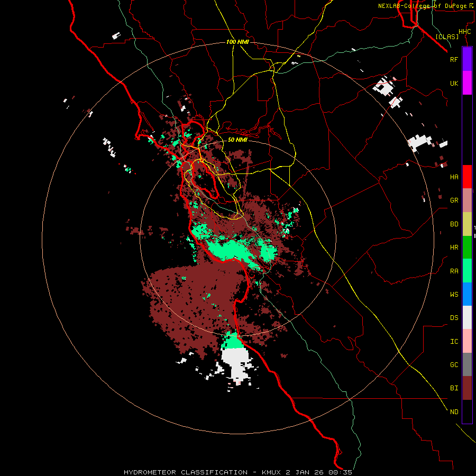Click the 00:35 timestamp
This screenshot has width=476, height=476.
340,472
